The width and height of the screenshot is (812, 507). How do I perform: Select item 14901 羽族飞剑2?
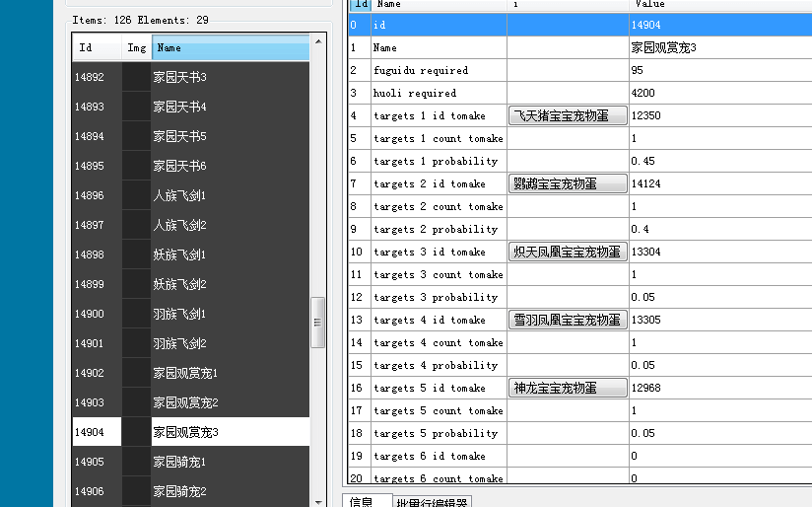(191, 343)
